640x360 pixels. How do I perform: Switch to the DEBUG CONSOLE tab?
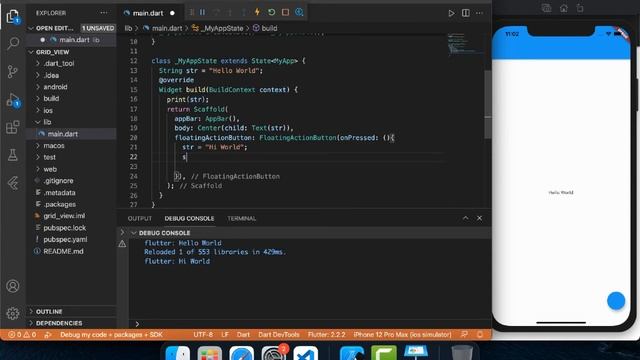189,218
